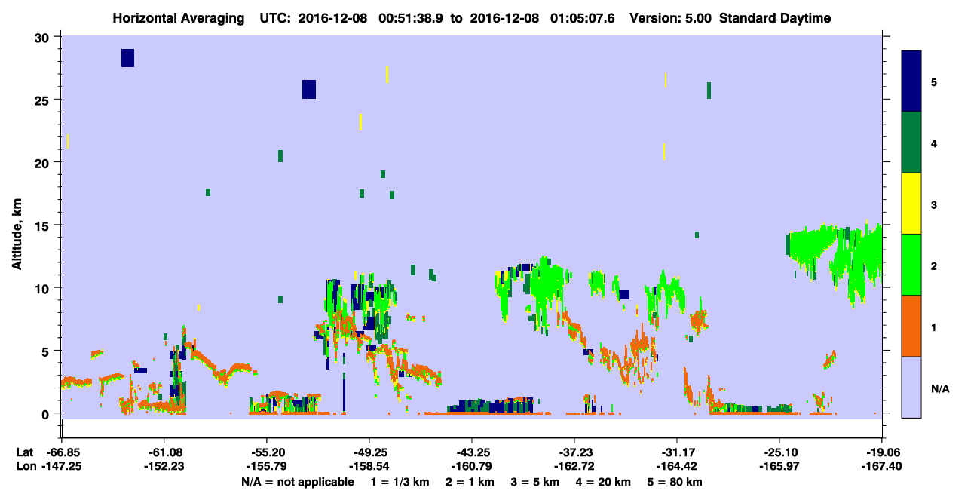Viewport: 980px width, 503px height.
Task: Click the yellow level 3 color swatch
Action: [x=911, y=204]
